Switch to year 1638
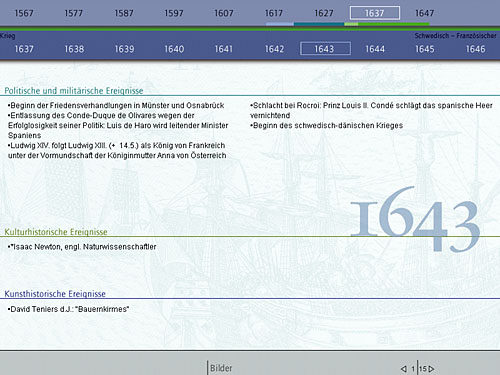500x375 pixels. pos(74,49)
